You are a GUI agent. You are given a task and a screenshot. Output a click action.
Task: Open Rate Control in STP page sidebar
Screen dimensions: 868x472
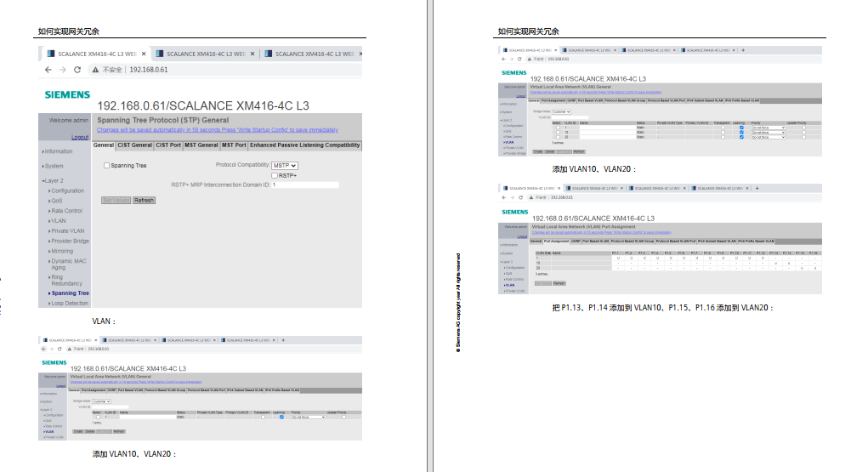[66, 211]
